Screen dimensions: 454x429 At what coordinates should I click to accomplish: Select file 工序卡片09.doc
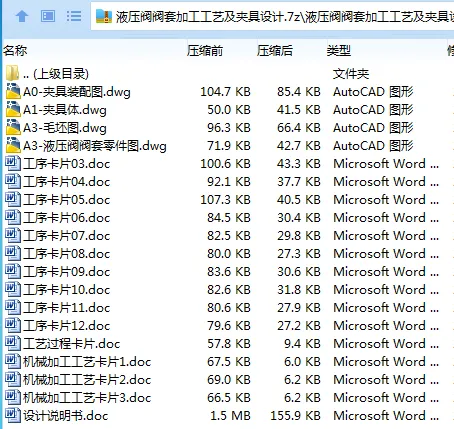pyautogui.click(x=66, y=272)
